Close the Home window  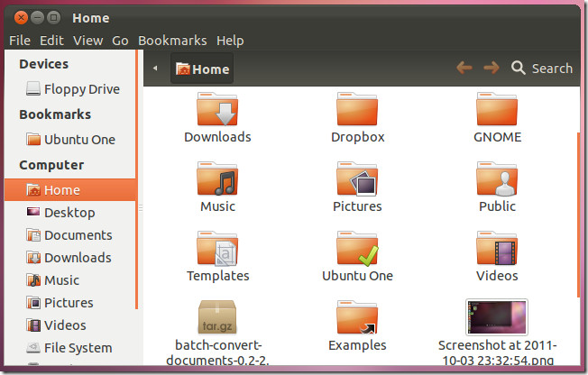tap(22, 18)
